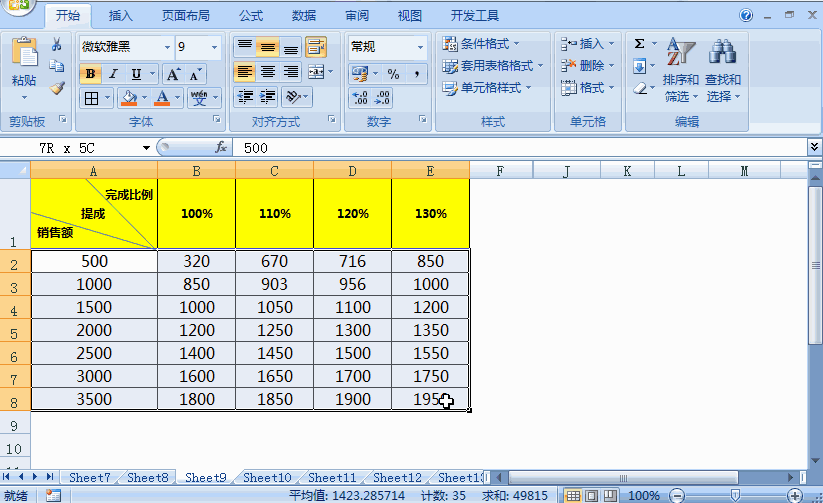Open the Sheet7 worksheet tab

tap(90, 478)
